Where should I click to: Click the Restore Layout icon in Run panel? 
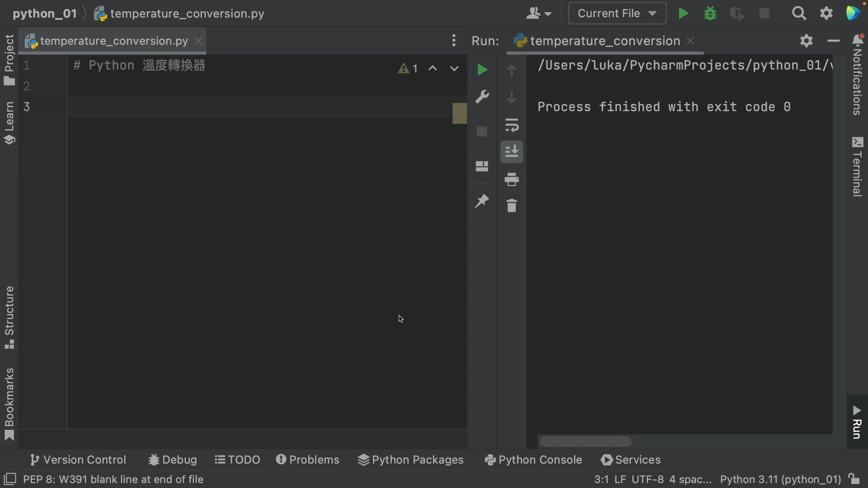coord(482,166)
